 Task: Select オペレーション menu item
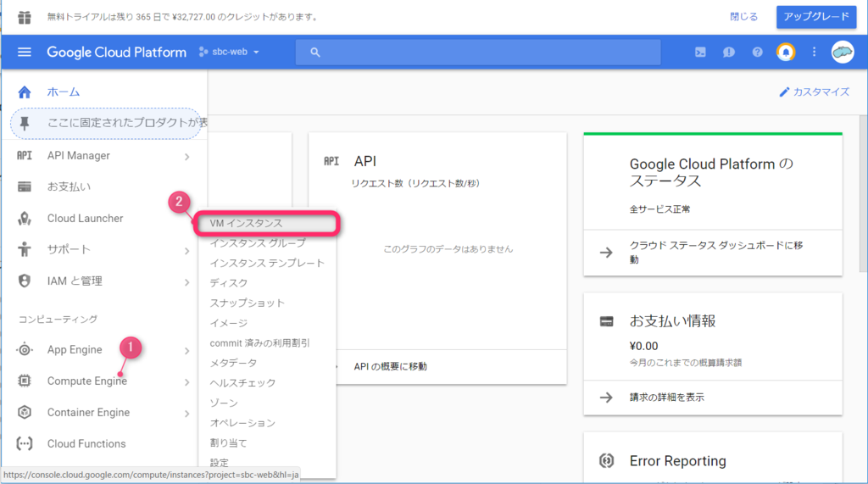point(267,422)
